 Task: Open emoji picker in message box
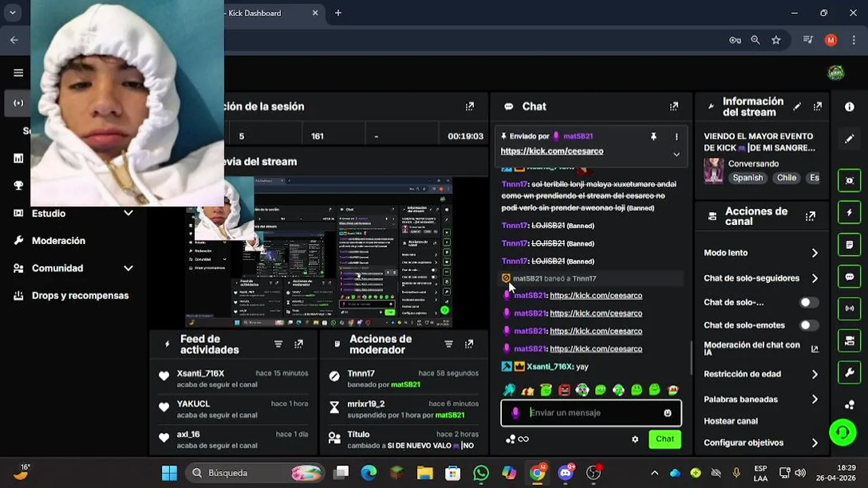(668, 413)
